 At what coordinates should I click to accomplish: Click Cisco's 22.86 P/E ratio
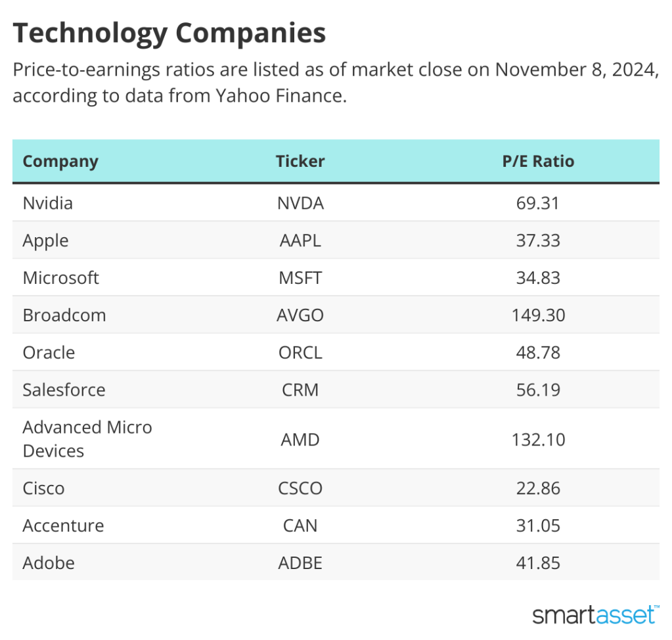coord(538,488)
